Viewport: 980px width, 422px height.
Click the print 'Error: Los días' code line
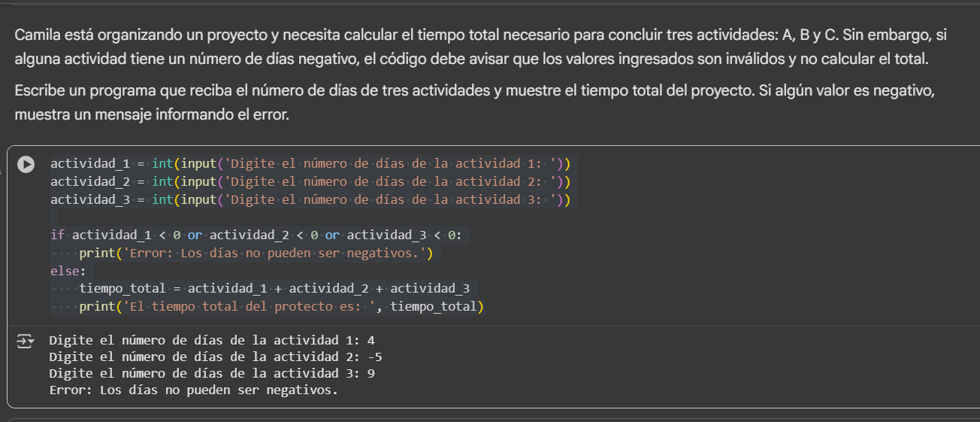256,253
